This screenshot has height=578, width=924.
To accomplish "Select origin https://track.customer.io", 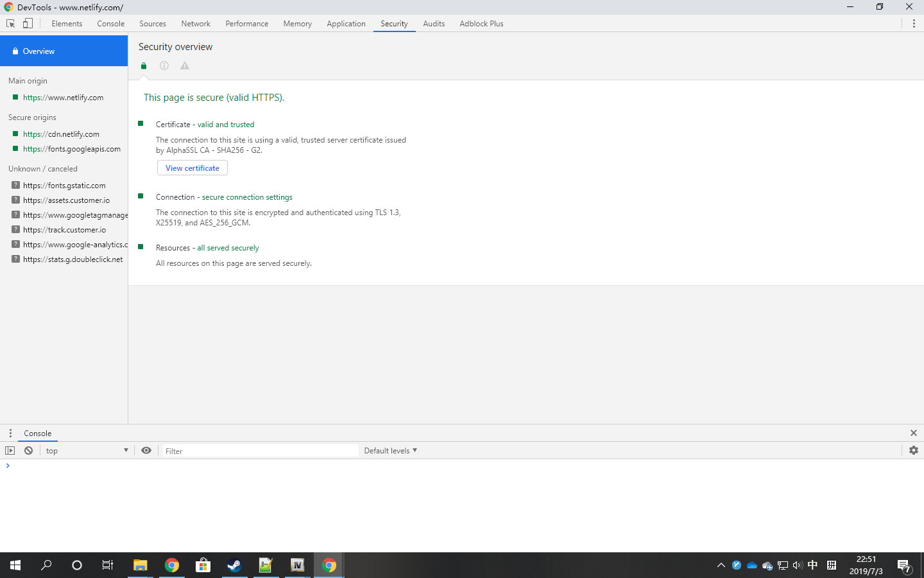I will 64,230.
